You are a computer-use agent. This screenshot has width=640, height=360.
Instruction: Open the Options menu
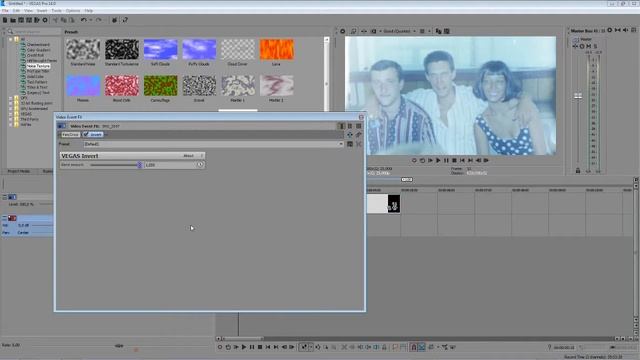click(73, 11)
